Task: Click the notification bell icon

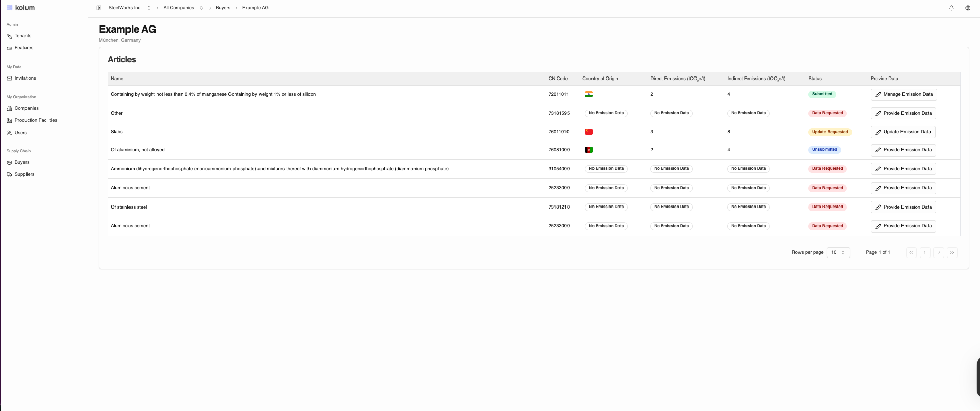Action: coord(951,8)
